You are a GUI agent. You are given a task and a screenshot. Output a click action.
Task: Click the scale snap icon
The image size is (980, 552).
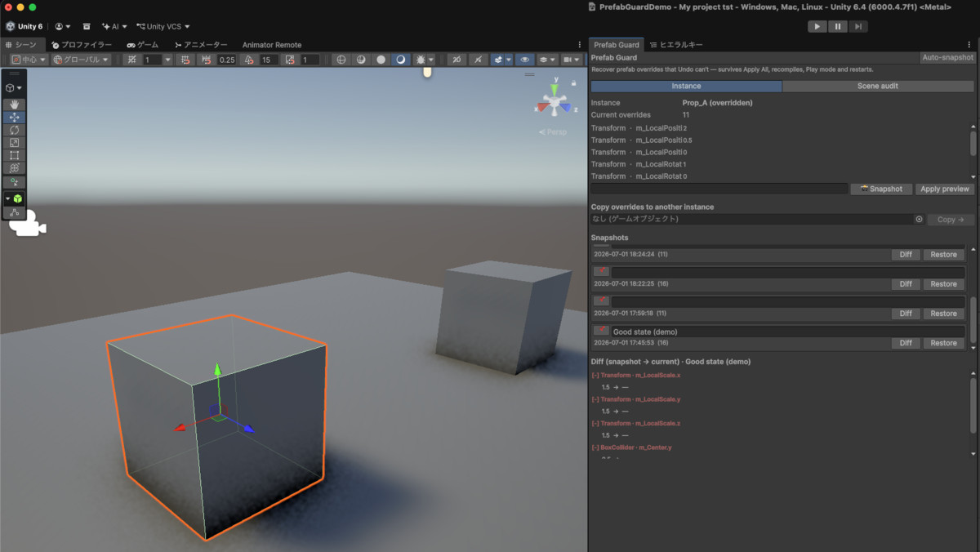click(290, 60)
